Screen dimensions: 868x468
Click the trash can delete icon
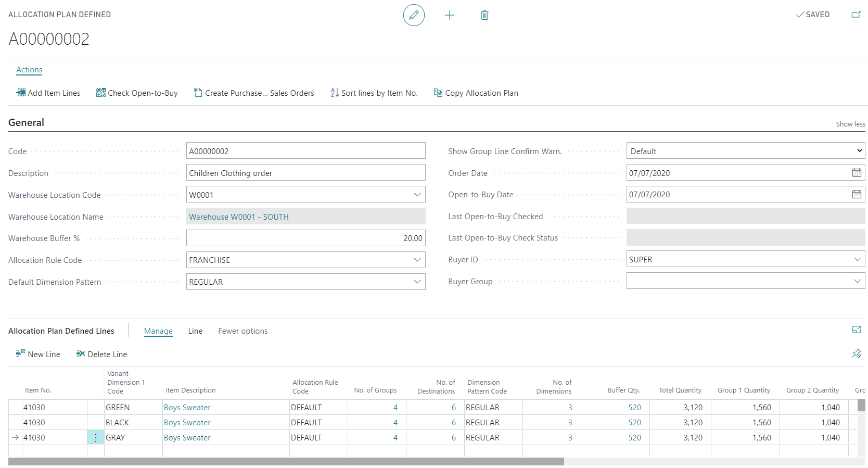click(x=484, y=15)
